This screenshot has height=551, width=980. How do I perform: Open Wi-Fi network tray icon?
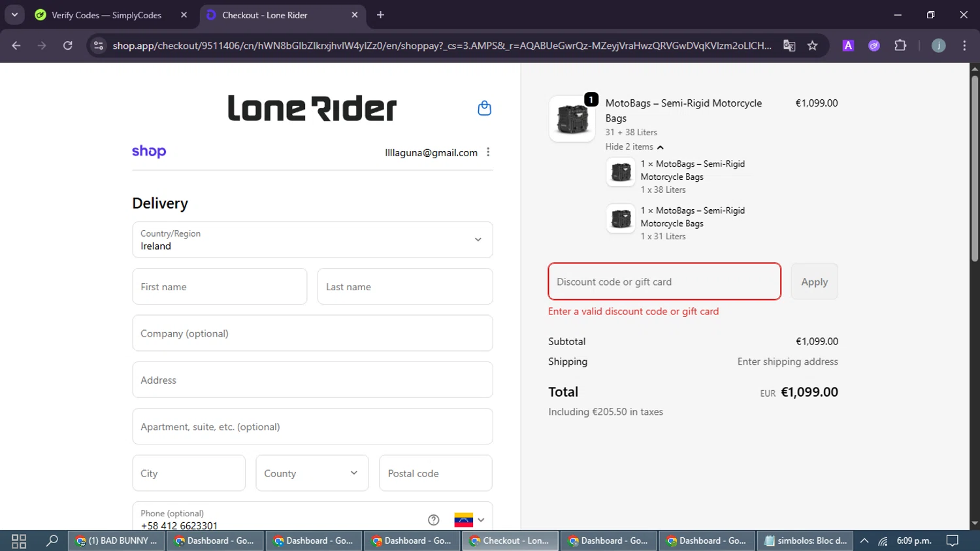883,541
